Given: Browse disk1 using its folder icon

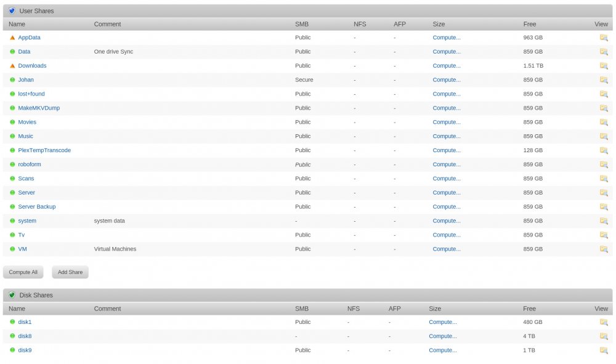Looking at the screenshot, I should [x=604, y=322].
